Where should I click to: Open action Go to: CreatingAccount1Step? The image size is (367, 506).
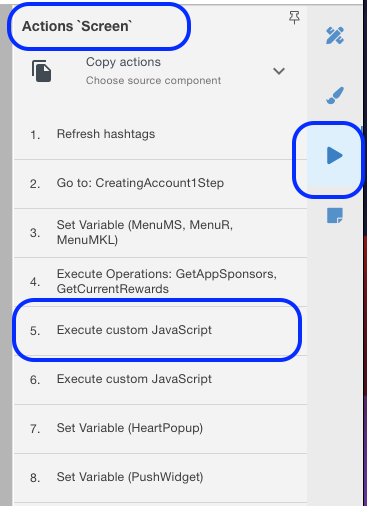[x=160, y=184]
